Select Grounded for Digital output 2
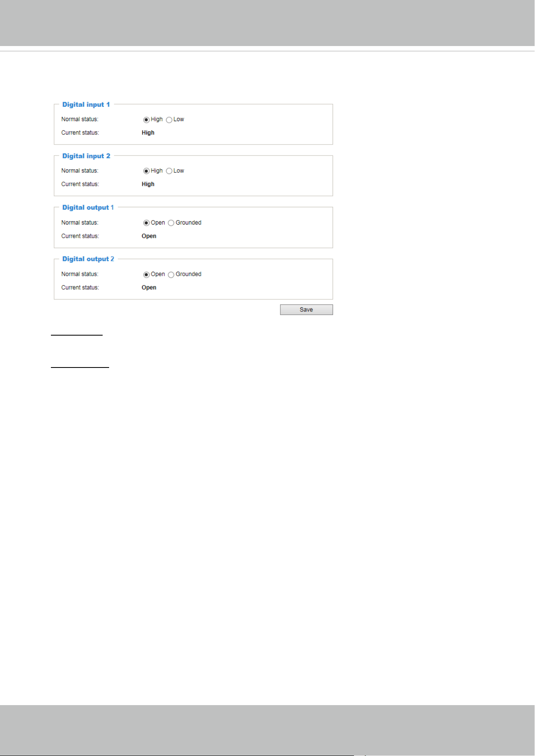 point(171,275)
